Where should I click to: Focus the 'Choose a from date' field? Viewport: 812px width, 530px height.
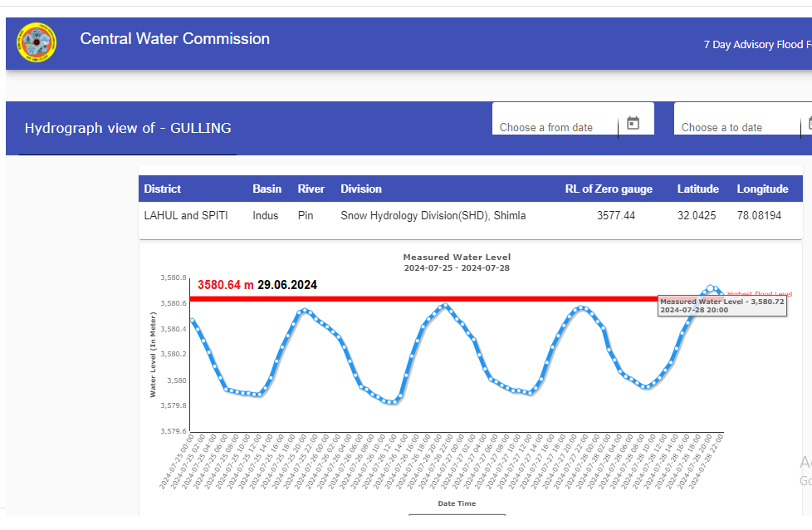point(556,127)
